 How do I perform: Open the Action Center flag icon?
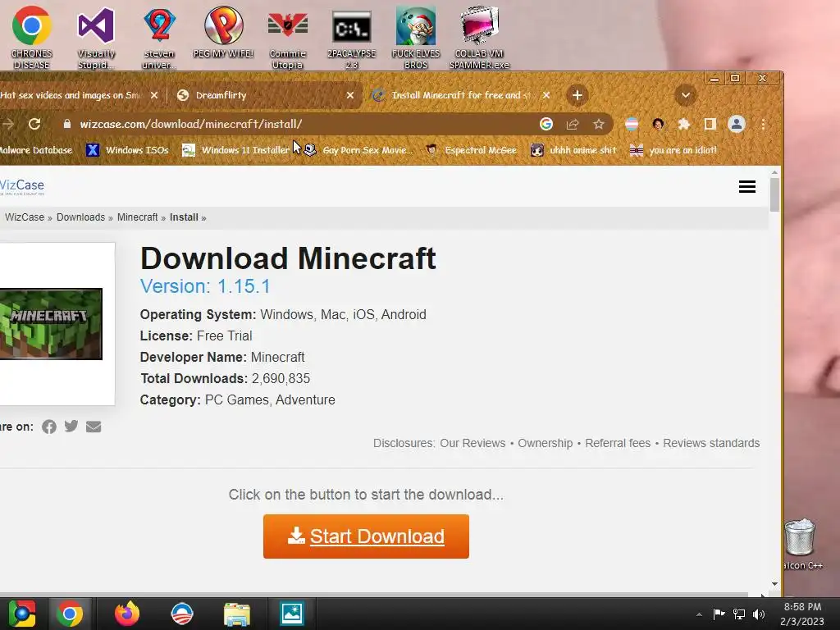click(719, 614)
